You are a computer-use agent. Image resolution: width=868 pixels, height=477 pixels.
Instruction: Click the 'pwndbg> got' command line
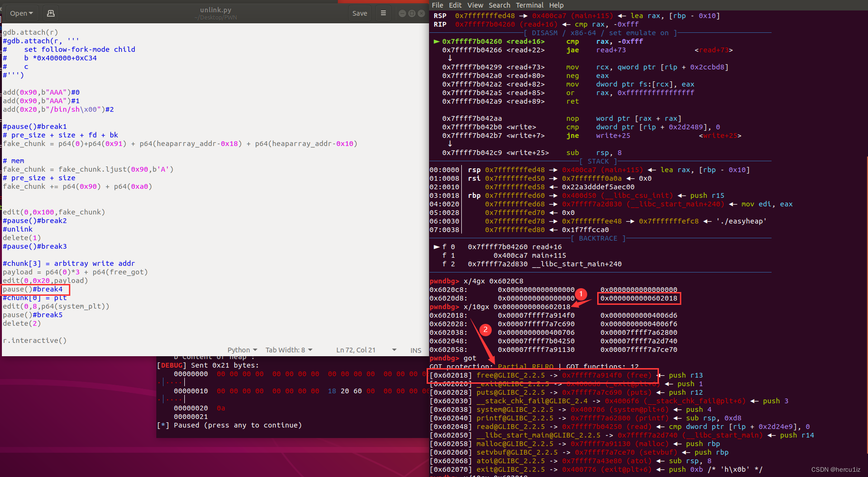tap(453, 358)
